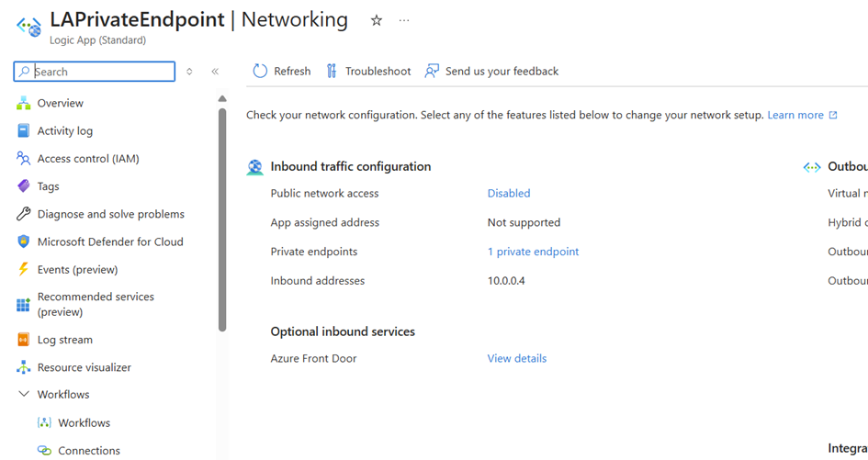
Task: Collapse the sidebar with the double chevron
Action: tap(215, 72)
